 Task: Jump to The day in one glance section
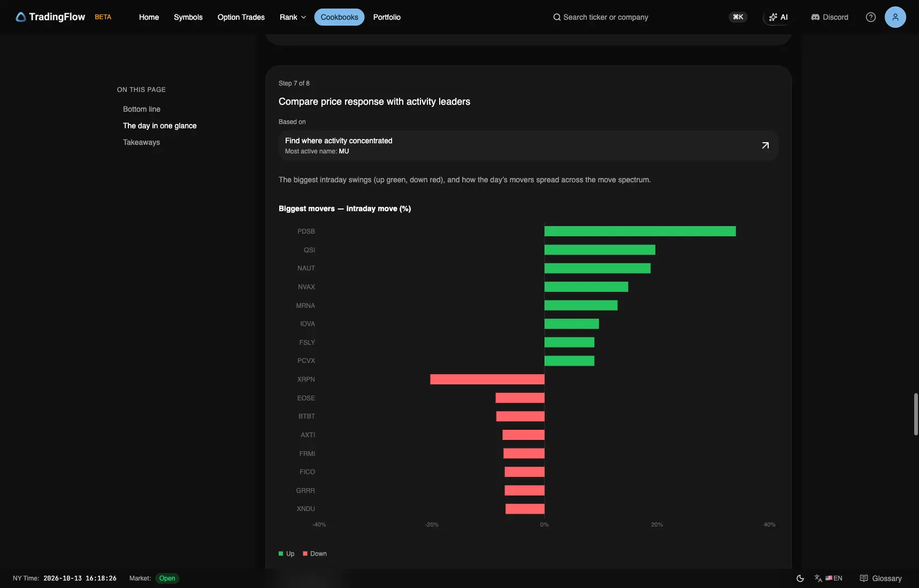coord(160,126)
